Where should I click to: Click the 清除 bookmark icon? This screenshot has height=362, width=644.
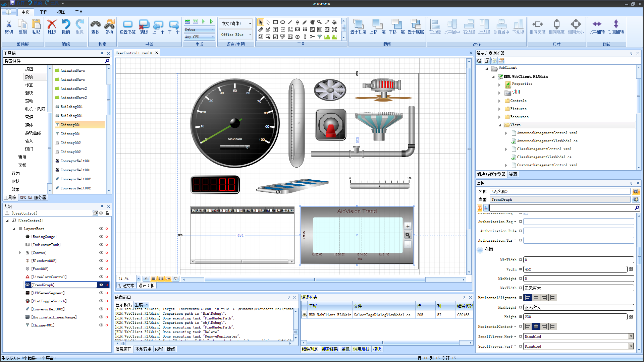tap(144, 24)
